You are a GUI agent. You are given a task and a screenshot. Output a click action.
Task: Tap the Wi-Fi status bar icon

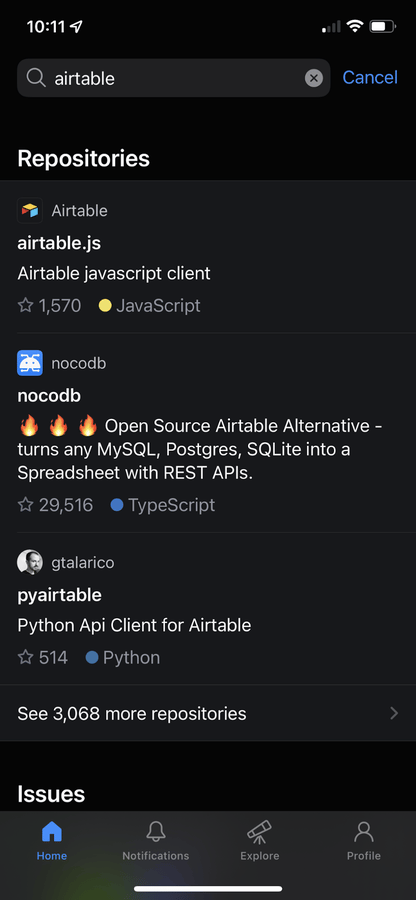coord(355,26)
